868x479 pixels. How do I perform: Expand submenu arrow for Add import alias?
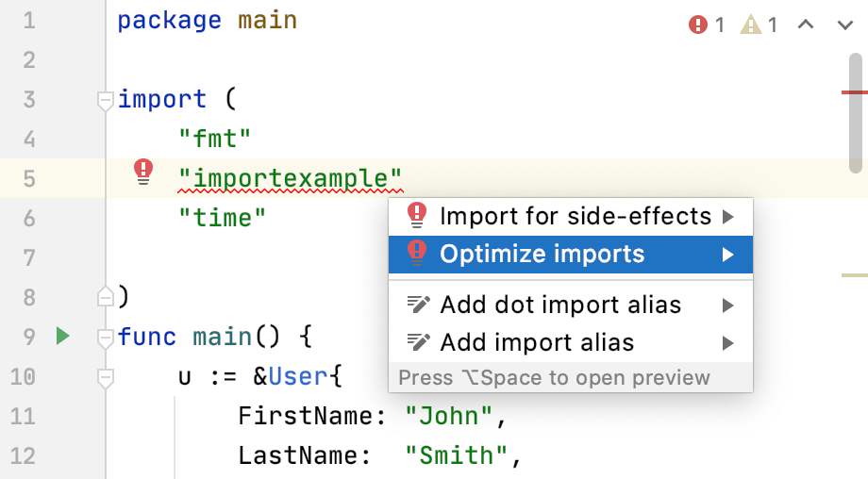727,342
